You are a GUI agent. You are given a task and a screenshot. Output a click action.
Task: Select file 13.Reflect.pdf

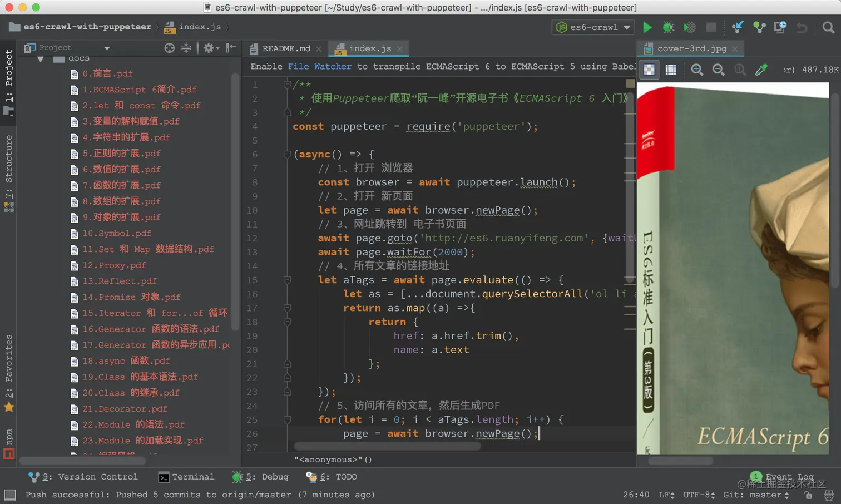click(113, 281)
